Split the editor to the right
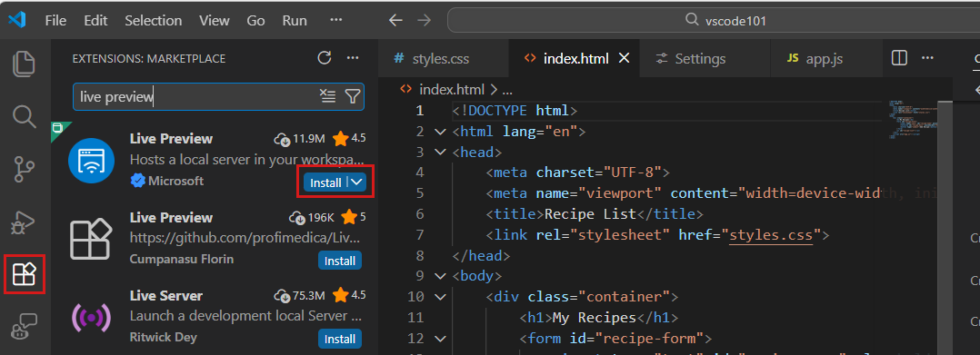980x355 pixels. (x=899, y=58)
